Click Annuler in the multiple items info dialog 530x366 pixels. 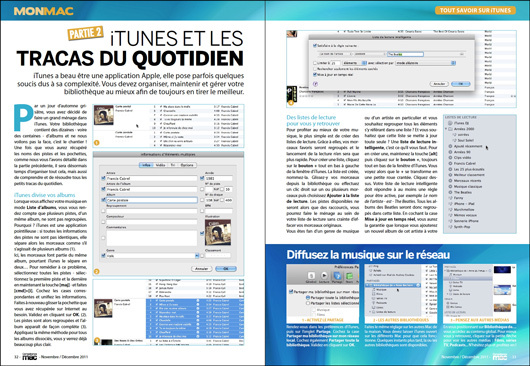pos(202,269)
